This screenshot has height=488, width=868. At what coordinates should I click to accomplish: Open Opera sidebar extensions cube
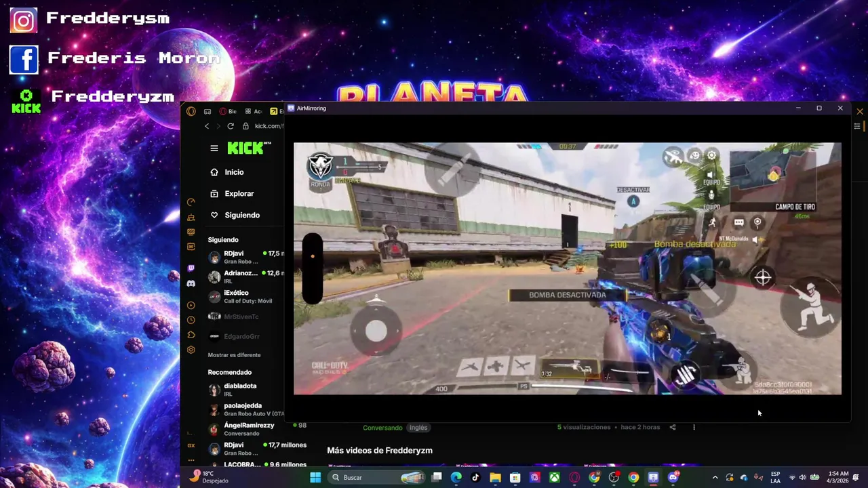(191, 335)
